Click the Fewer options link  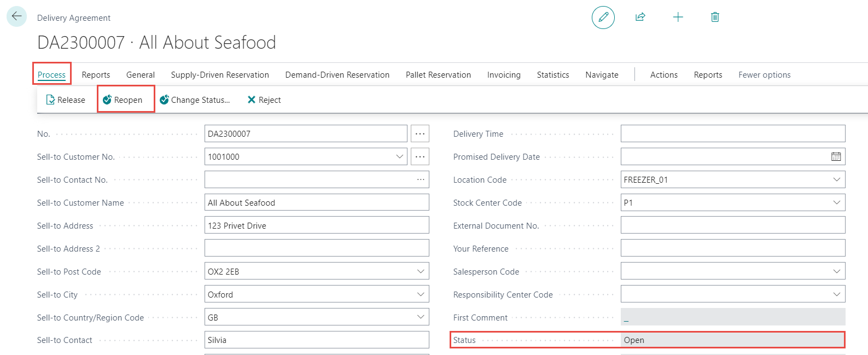coord(764,75)
